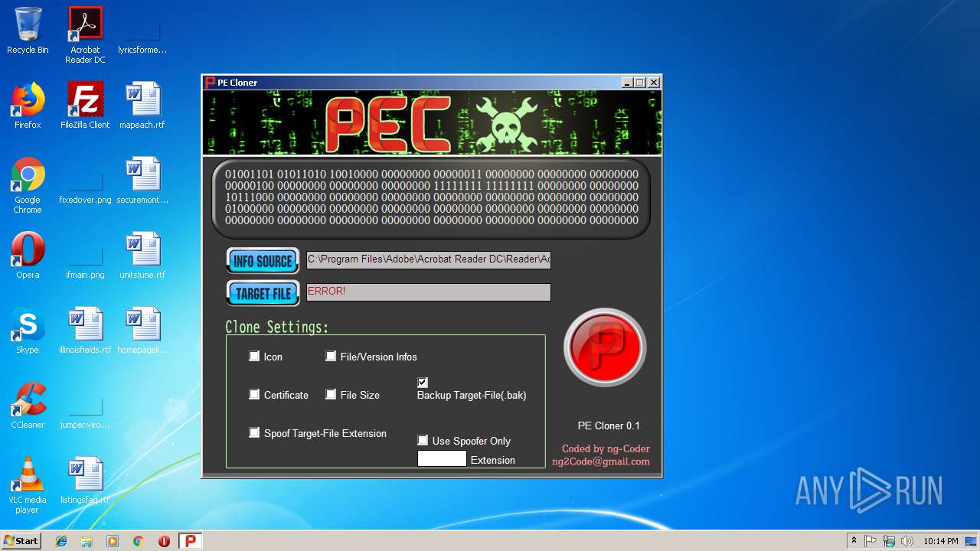Screen dimensions: 980x551
Task: Select the listingsfad.rtf desktop file
Action: click(85, 481)
